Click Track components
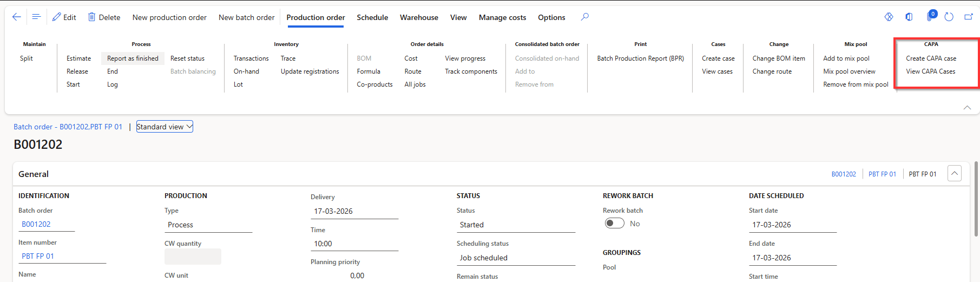Image resolution: width=980 pixels, height=282 pixels. [x=471, y=71]
